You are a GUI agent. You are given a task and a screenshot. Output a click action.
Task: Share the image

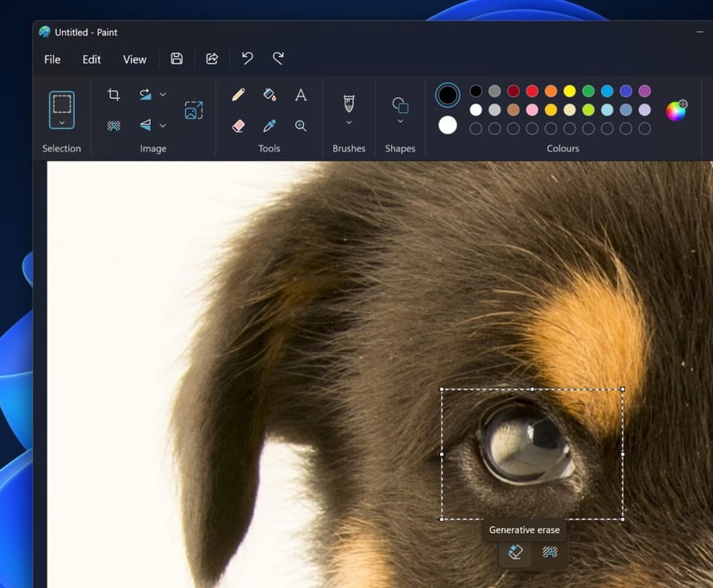pos(212,59)
